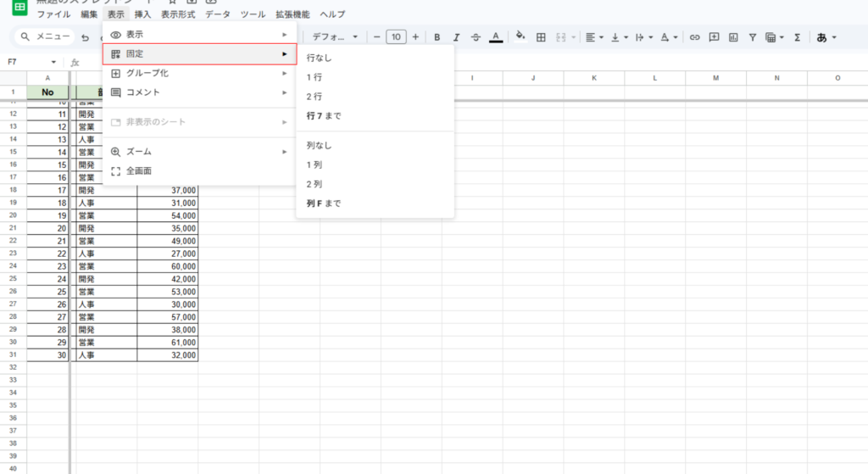
Task: Open the fill color picker
Action: pyautogui.click(x=520, y=37)
